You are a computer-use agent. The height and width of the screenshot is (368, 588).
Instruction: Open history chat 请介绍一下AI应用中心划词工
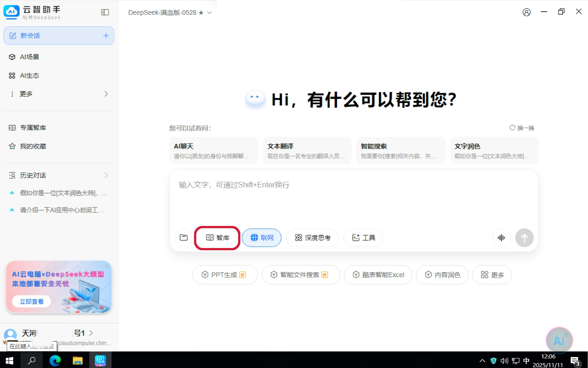click(x=59, y=210)
